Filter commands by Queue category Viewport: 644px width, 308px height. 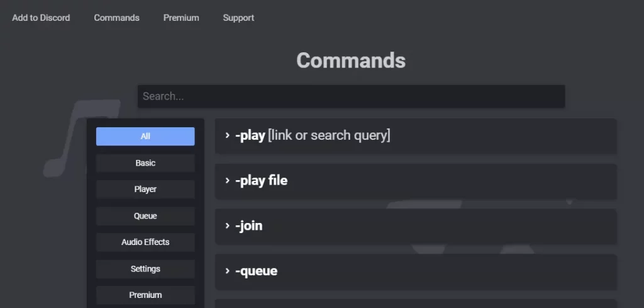point(145,216)
